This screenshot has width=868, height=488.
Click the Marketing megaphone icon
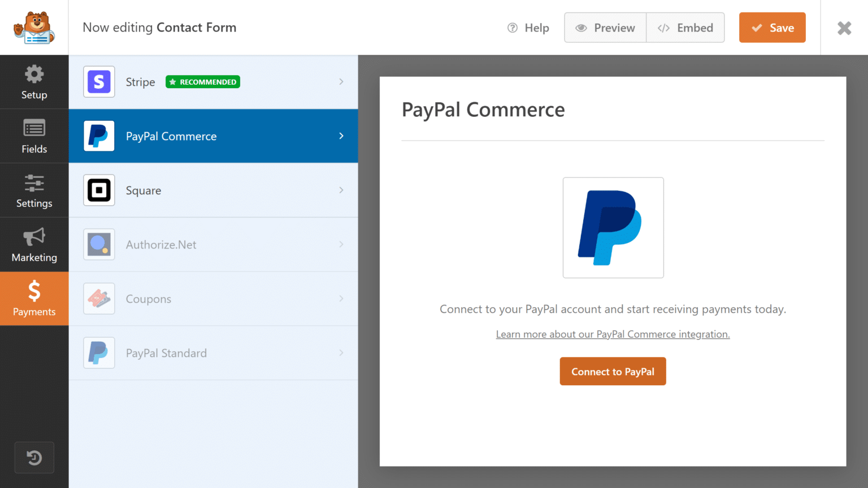[34, 237]
